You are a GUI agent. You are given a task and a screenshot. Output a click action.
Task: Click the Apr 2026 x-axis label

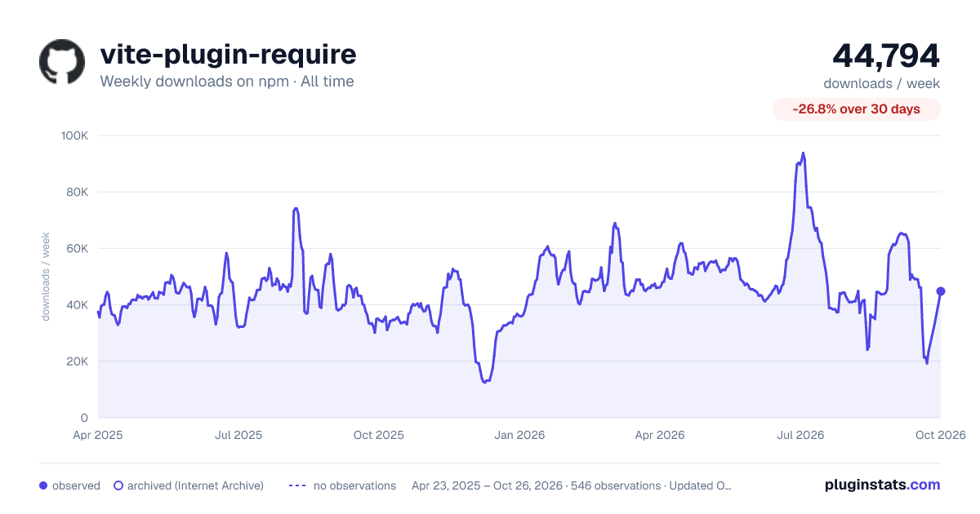click(660, 435)
